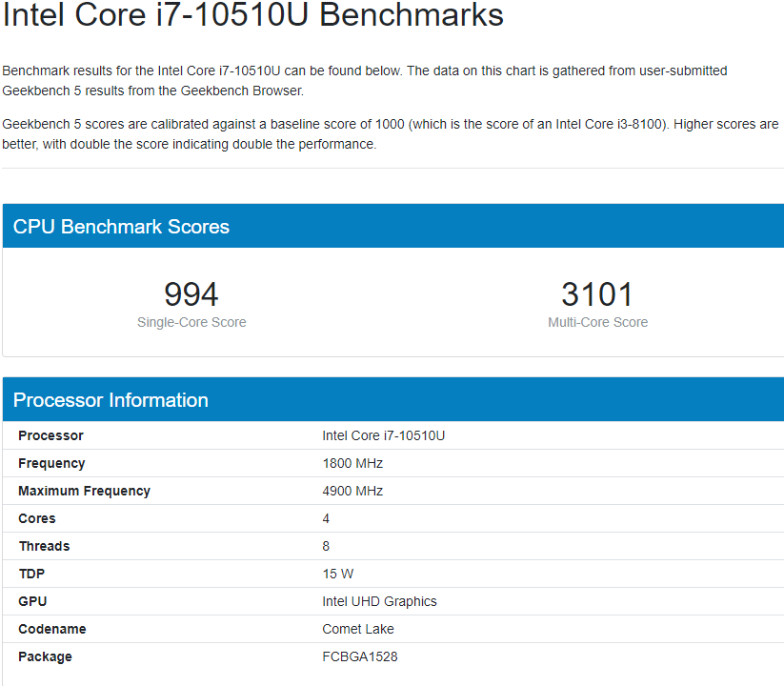This screenshot has height=686, width=784.
Task: Select the Single-Core Score label
Action: (191, 322)
